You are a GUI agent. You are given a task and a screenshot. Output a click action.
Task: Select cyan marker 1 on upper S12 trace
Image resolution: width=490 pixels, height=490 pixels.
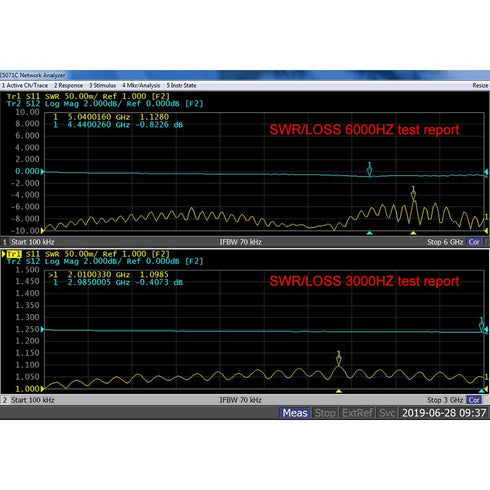click(x=369, y=170)
